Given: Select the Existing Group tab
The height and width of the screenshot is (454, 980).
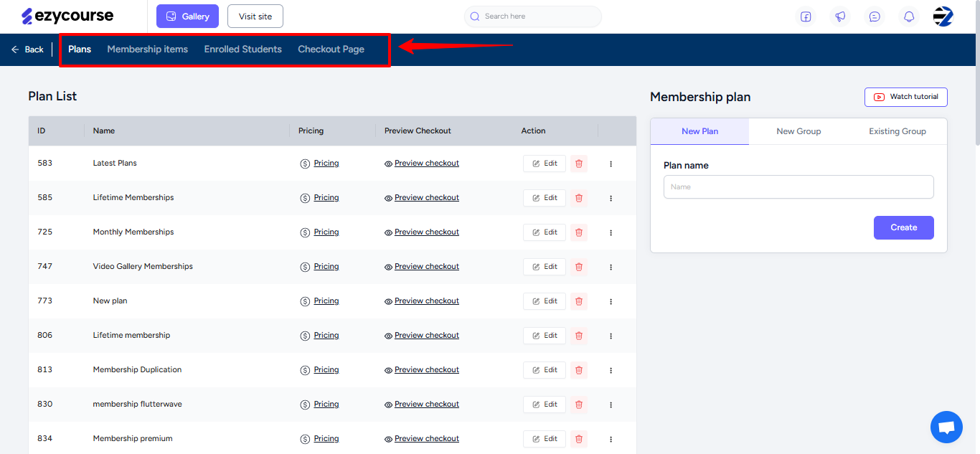Looking at the screenshot, I should 897,131.
